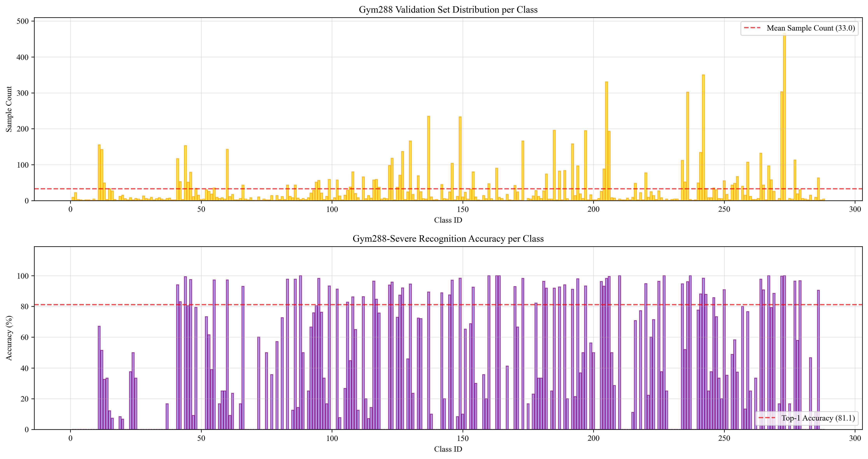Click the 'Accuracy (%)' y-axis label
The height and width of the screenshot is (459, 868).
tap(9, 338)
